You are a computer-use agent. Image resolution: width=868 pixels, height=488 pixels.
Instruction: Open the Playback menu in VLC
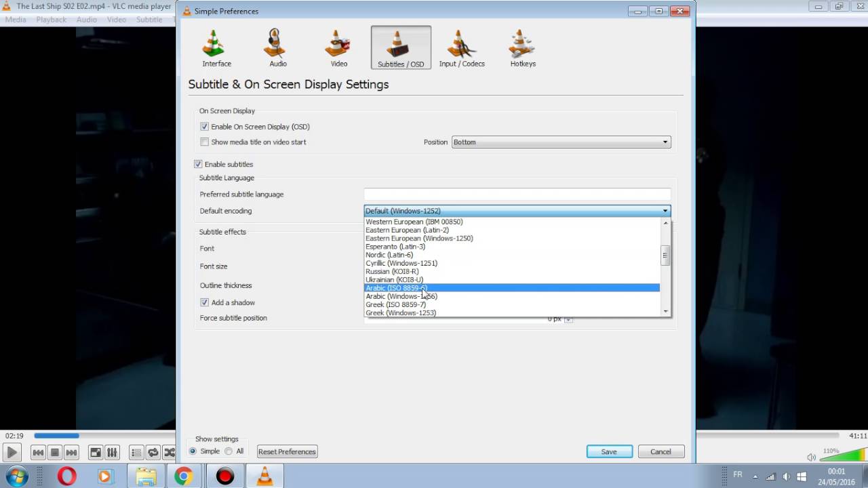pyautogui.click(x=52, y=20)
